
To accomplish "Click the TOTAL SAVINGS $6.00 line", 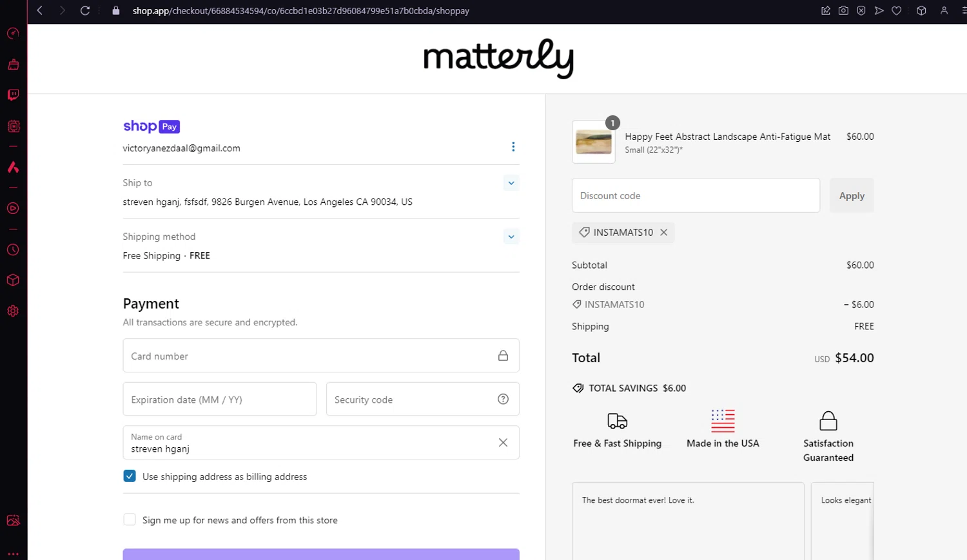I will pos(629,388).
